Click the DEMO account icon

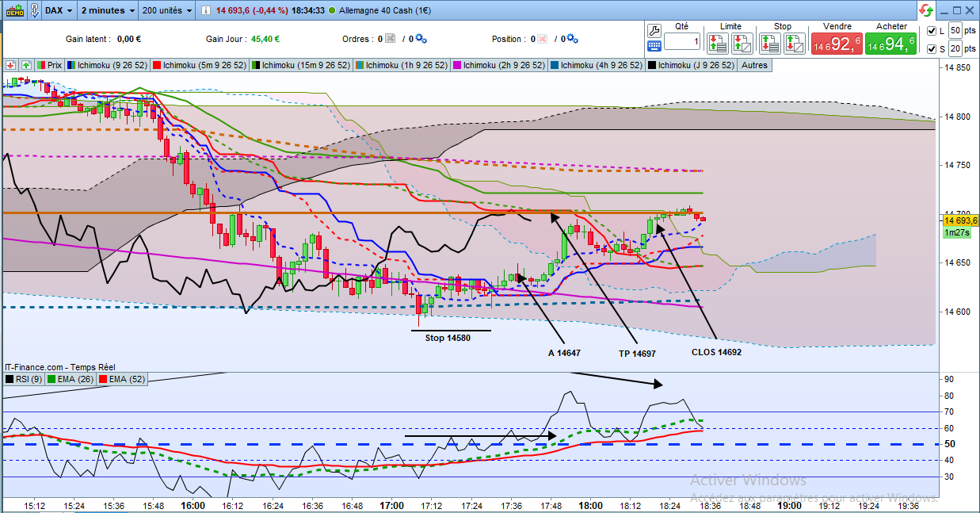15,10
